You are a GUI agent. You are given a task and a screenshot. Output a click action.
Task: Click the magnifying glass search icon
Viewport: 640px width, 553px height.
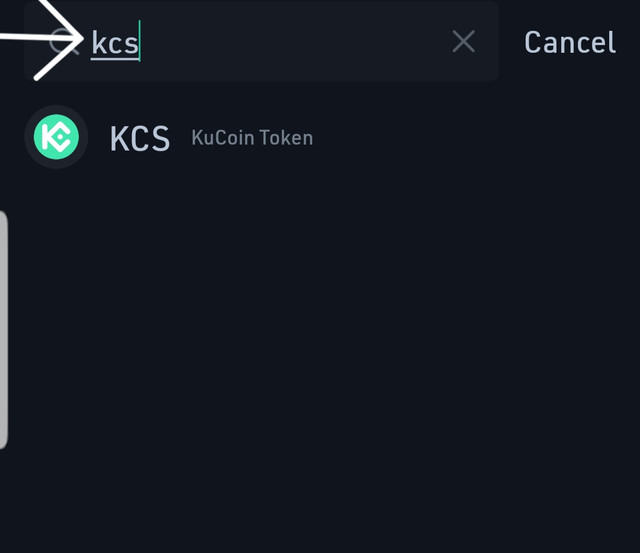[x=63, y=42]
